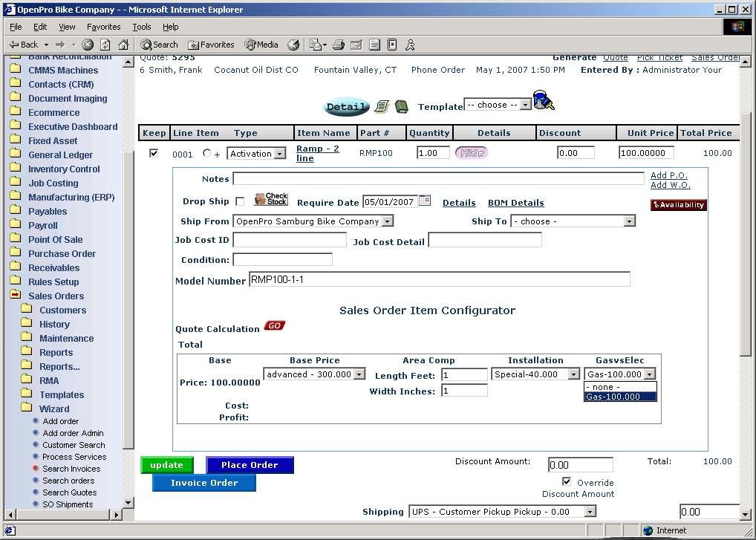Enable the Drop Ship checkbox

239,201
